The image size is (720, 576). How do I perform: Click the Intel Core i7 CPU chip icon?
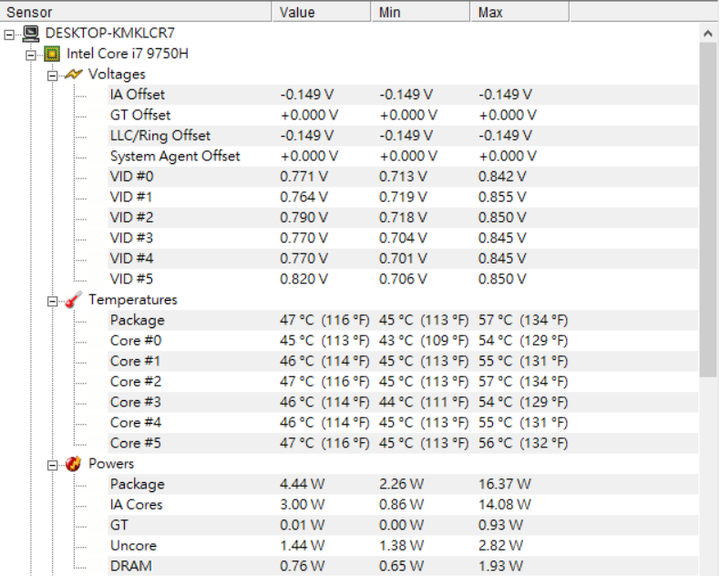pyautogui.click(x=52, y=54)
